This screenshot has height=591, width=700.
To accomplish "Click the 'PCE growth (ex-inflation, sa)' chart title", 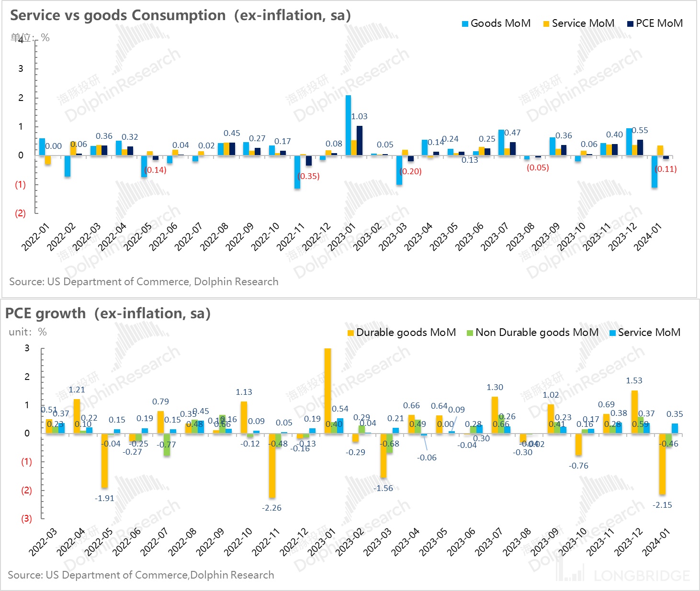I will [x=108, y=313].
